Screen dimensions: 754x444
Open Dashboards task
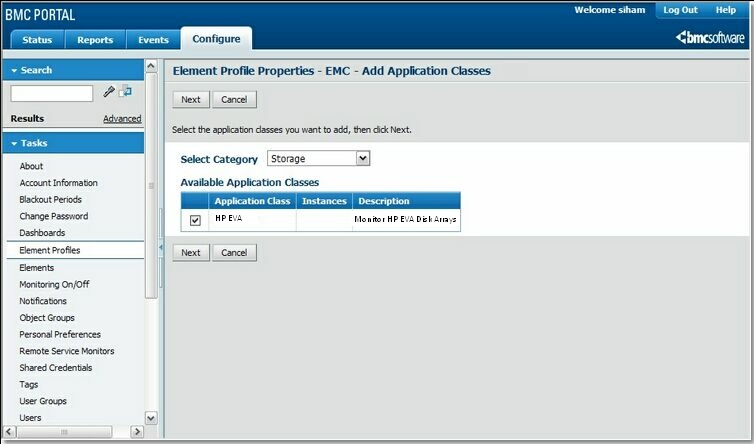[x=42, y=233]
